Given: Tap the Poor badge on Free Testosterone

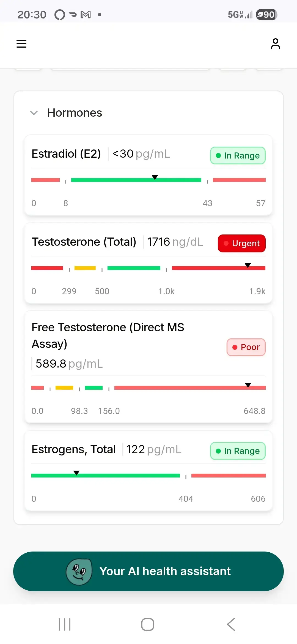Looking at the screenshot, I should tap(246, 347).
